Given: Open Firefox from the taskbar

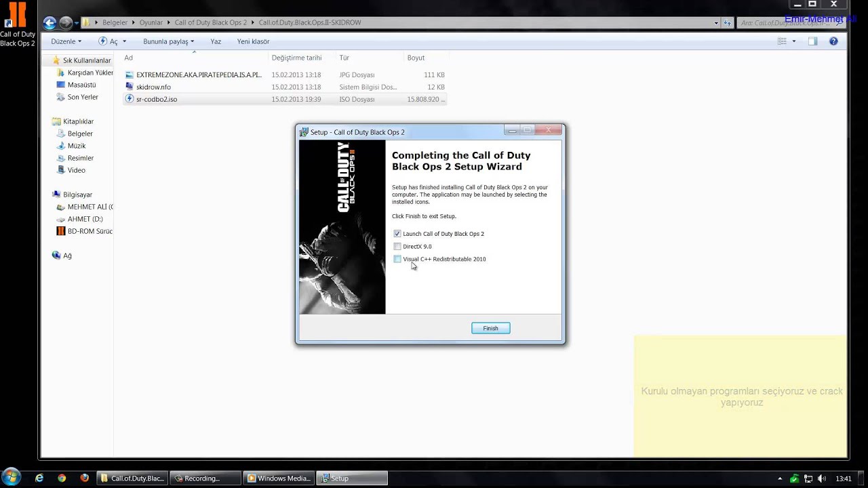Looking at the screenshot, I should 84,478.
